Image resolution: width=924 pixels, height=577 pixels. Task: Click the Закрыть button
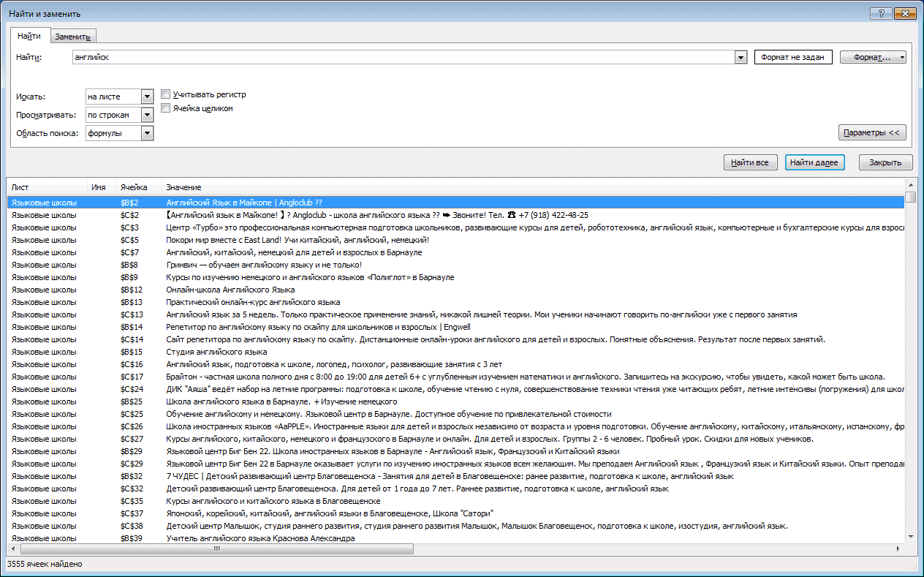[x=885, y=162]
